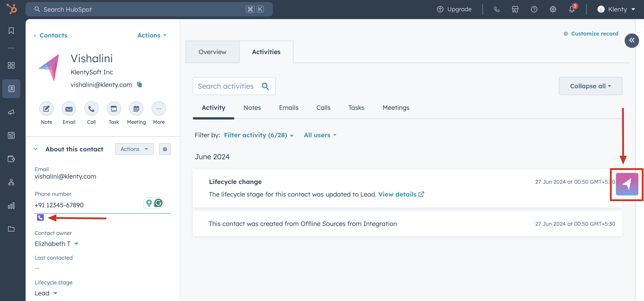Click the Note pencil icon
Viewport: 644px width, 301px height.
pyautogui.click(x=46, y=109)
